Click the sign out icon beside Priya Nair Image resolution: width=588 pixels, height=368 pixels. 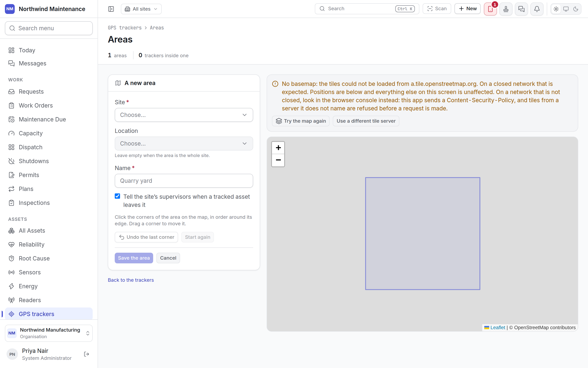pyautogui.click(x=87, y=354)
